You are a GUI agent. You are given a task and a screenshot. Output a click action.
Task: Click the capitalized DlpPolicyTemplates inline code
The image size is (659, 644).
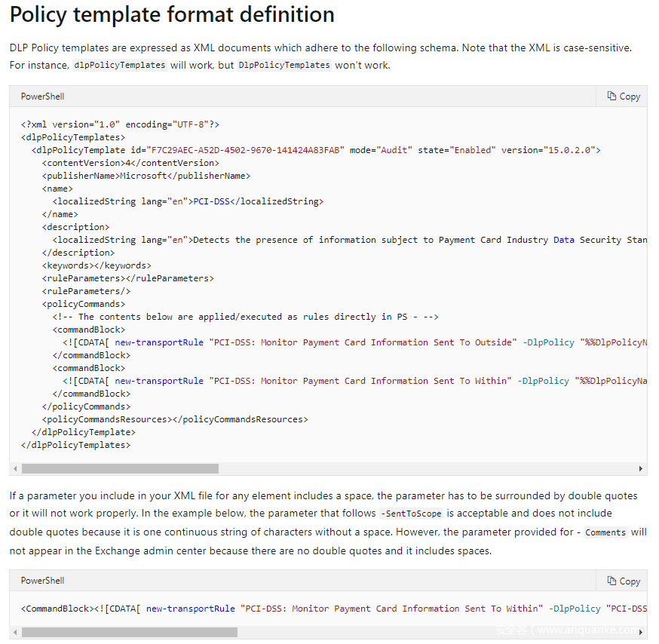point(284,66)
